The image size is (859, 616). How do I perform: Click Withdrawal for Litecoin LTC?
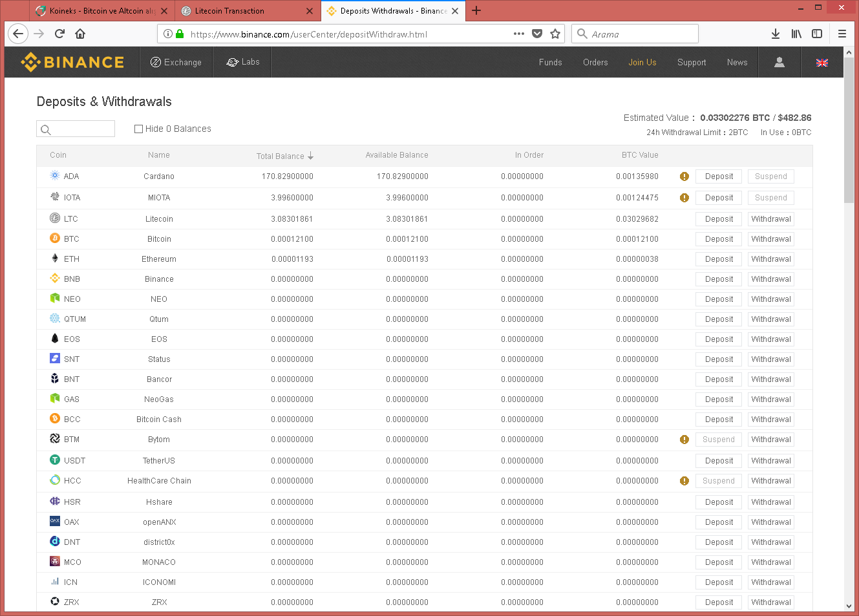click(x=771, y=219)
